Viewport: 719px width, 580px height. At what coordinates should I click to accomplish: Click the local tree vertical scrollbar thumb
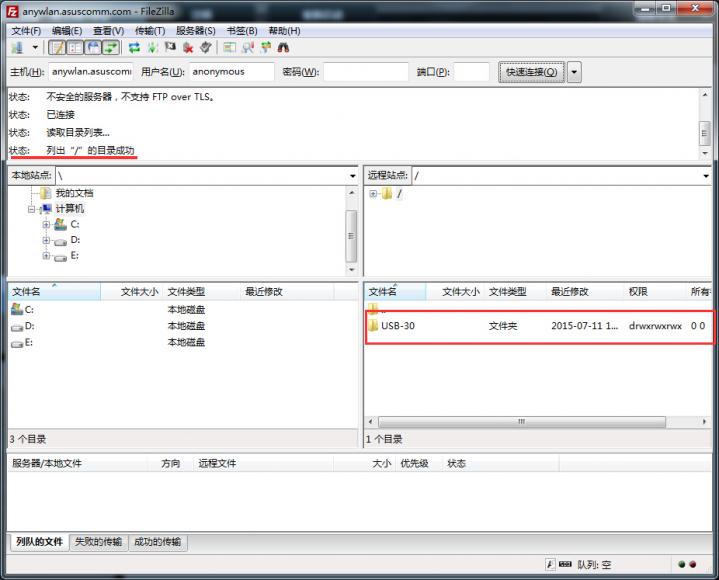351,236
